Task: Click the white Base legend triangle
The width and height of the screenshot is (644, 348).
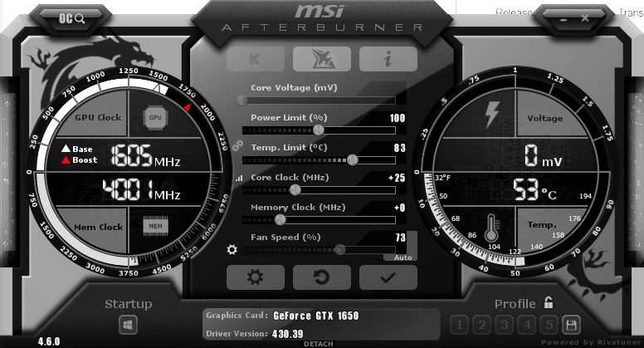Action: click(66, 149)
